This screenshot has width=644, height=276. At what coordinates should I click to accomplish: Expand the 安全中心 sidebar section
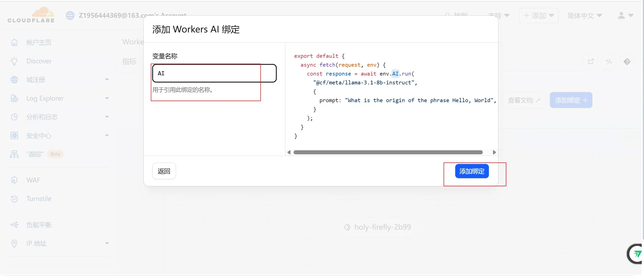click(59, 136)
